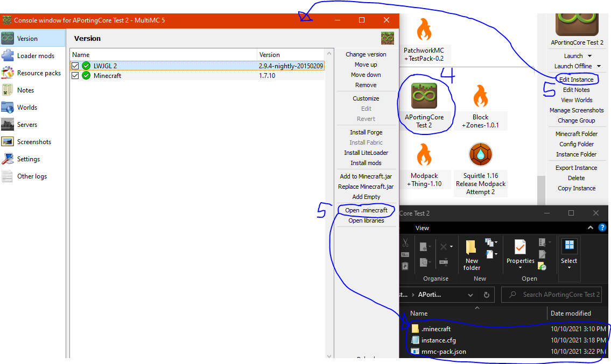Toggle the Minecraft component checkbox

tap(75, 75)
